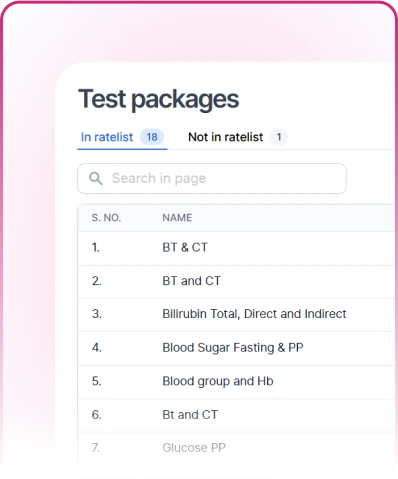Image resolution: width=398 pixels, height=479 pixels.
Task: Click the NAME column header
Action: (177, 218)
